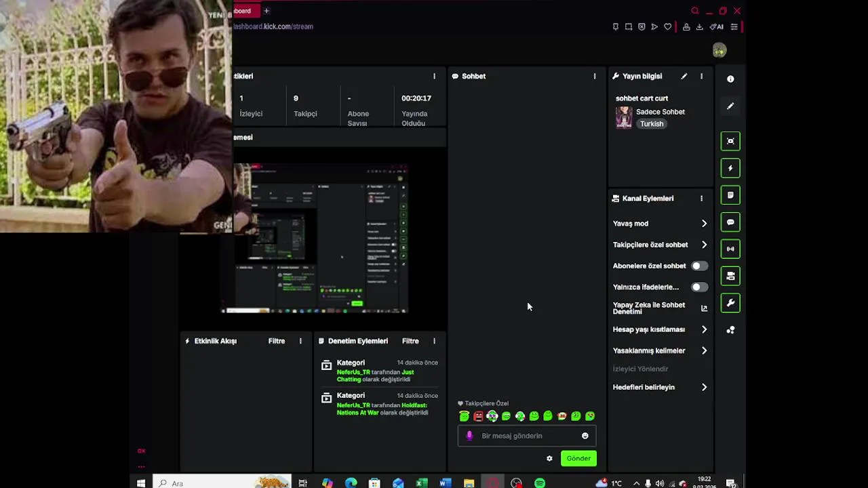Click the 'sohbet cart curt' stream title
The height and width of the screenshot is (488, 868).
pyautogui.click(x=642, y=98)
